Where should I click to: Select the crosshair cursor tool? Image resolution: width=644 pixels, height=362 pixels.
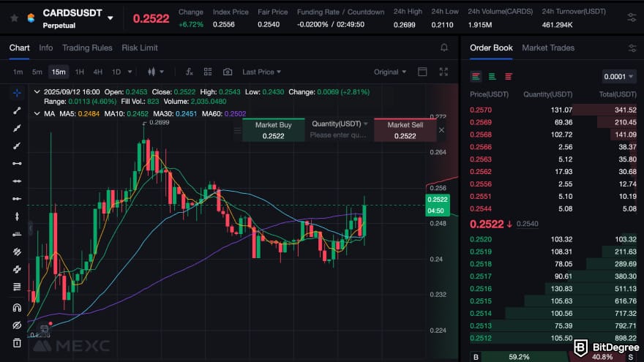point(17,93)
